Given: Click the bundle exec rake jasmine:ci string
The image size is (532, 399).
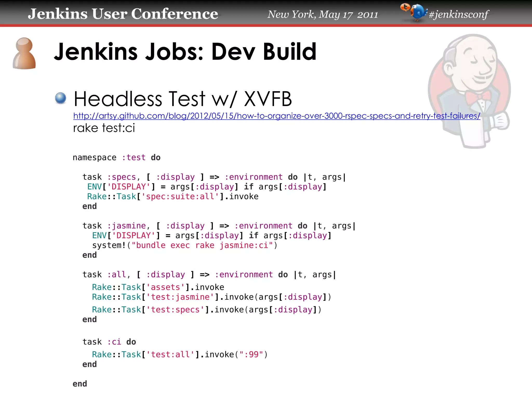Looking at the screenshot, I should pos(202,245).
